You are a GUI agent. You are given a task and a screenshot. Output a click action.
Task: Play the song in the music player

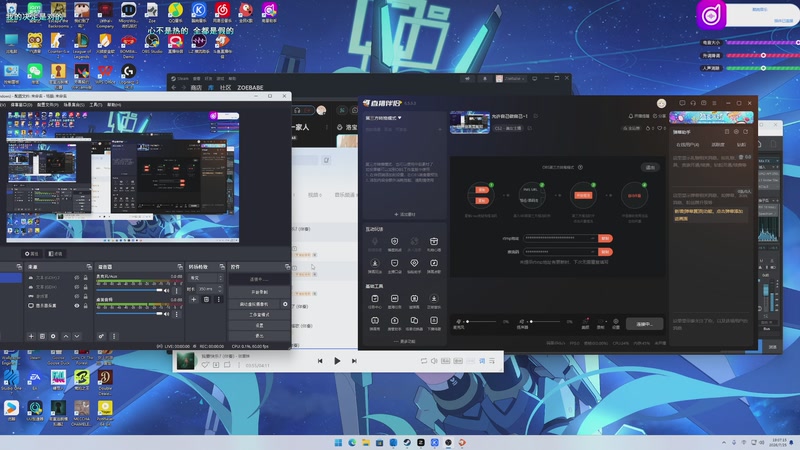point(337,361)
